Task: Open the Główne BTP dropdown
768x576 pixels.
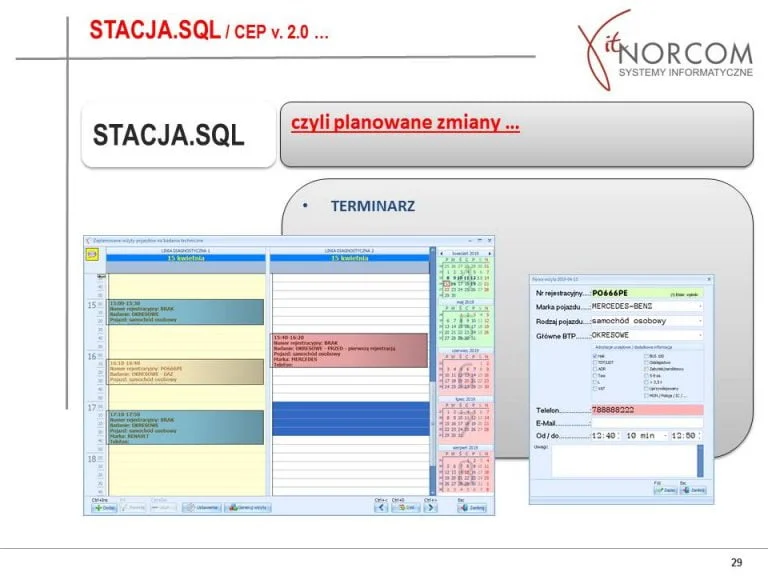Action: pyautogui.click(x=700, y=336)
